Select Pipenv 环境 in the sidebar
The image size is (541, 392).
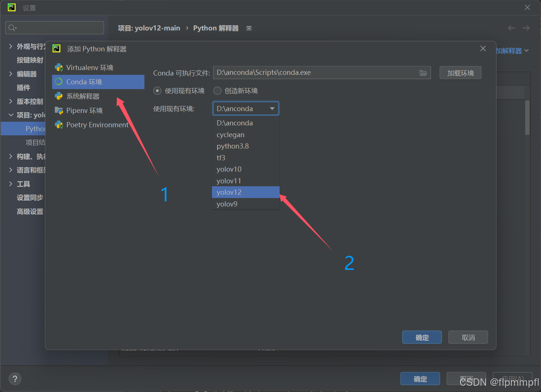tap(98, 110)
